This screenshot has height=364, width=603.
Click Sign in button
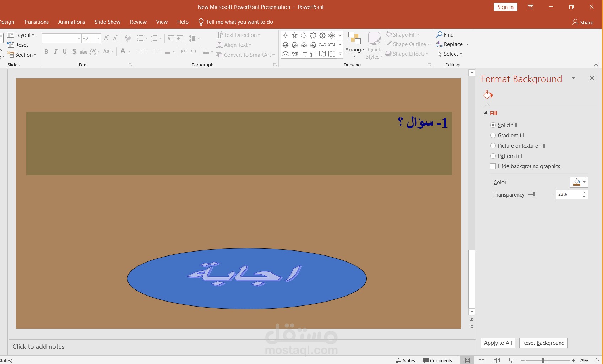(x=505, y=7)
